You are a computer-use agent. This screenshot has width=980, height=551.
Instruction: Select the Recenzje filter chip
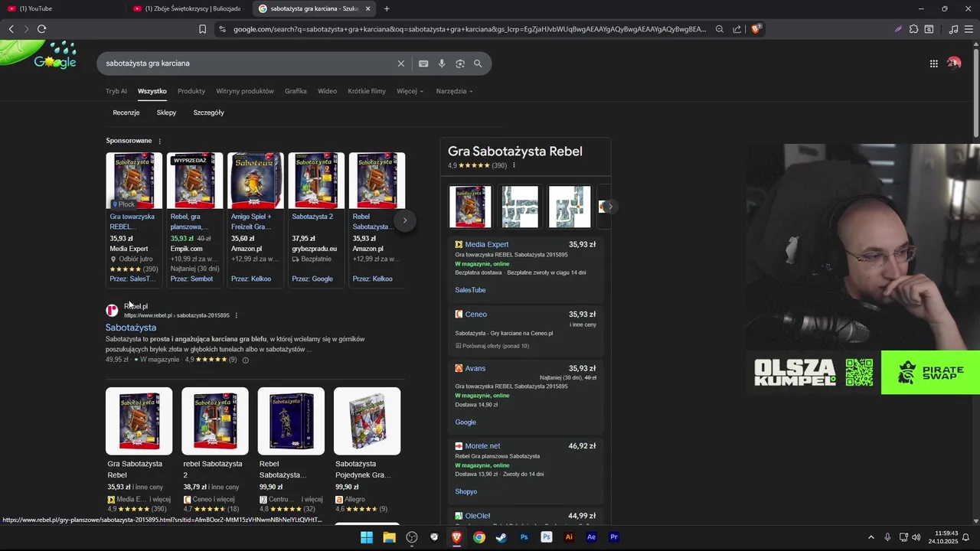(x=126, y=112)
